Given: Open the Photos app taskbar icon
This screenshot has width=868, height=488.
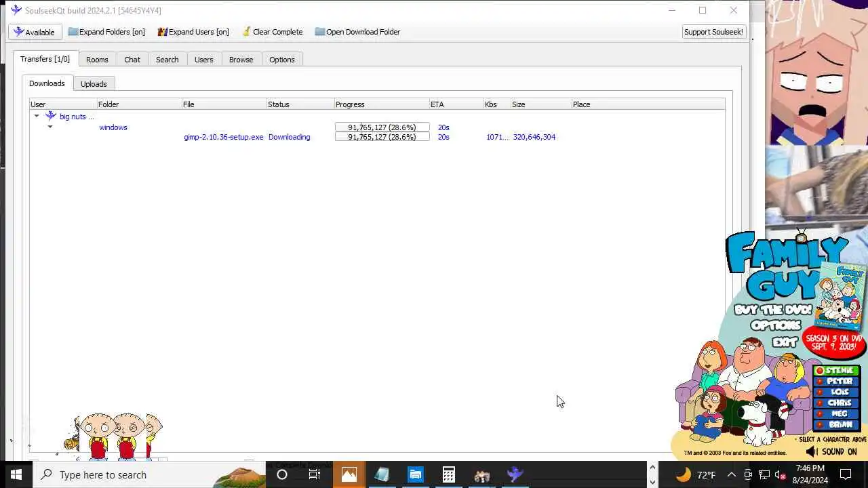Looking at the screenshot, I should [x=349, y=474].
